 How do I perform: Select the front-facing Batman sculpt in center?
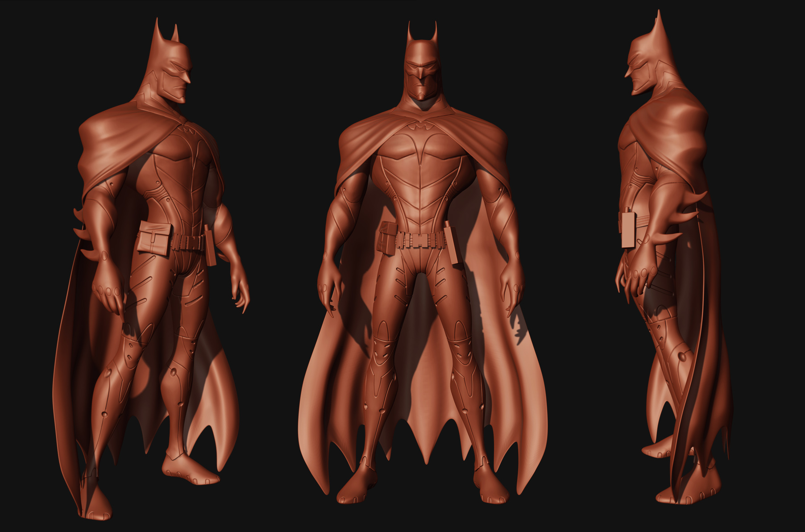[x=422, y=263]
